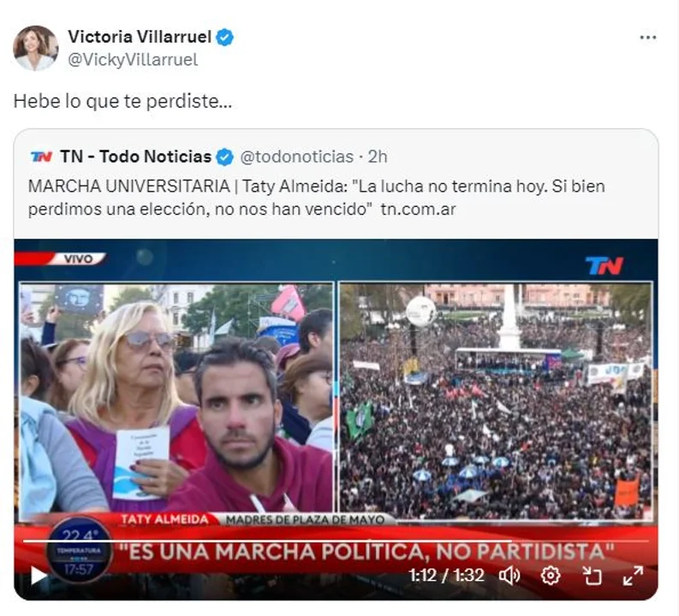Click the video time display 1:12 / 1:32
Image resolution: width=679 pixels, height=616 pixels.
tap(446, 576)
